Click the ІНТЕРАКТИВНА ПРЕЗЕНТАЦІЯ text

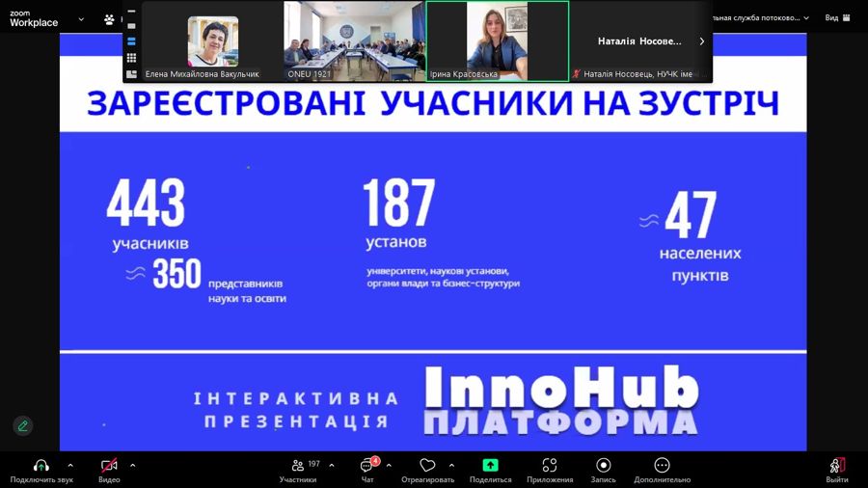click(296, 410)
